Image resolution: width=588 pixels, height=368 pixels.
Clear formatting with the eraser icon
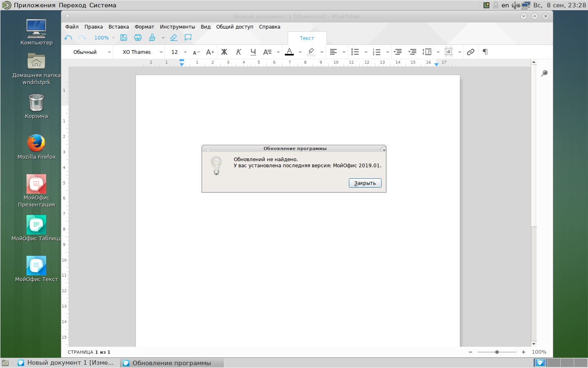(174, 38)
